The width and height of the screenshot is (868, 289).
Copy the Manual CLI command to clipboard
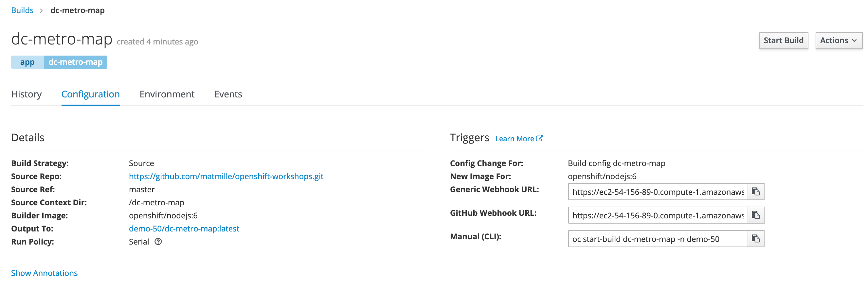[756, 239]
